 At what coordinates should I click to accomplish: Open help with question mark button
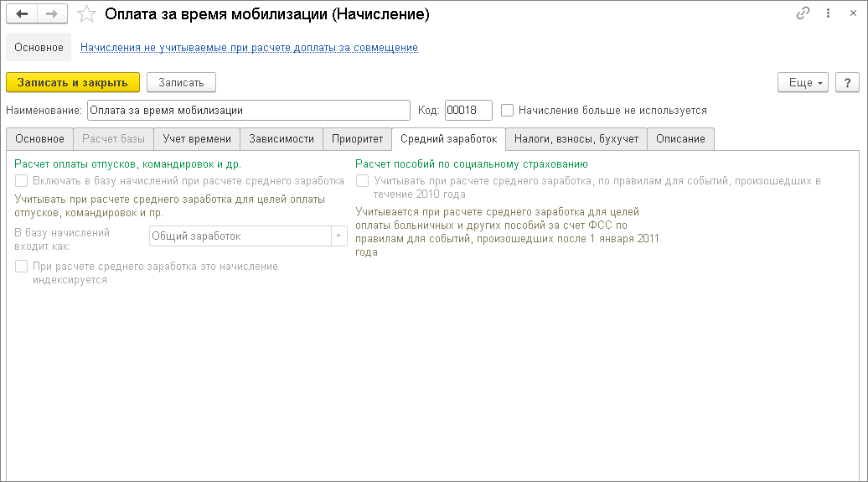tap(847, 82)
